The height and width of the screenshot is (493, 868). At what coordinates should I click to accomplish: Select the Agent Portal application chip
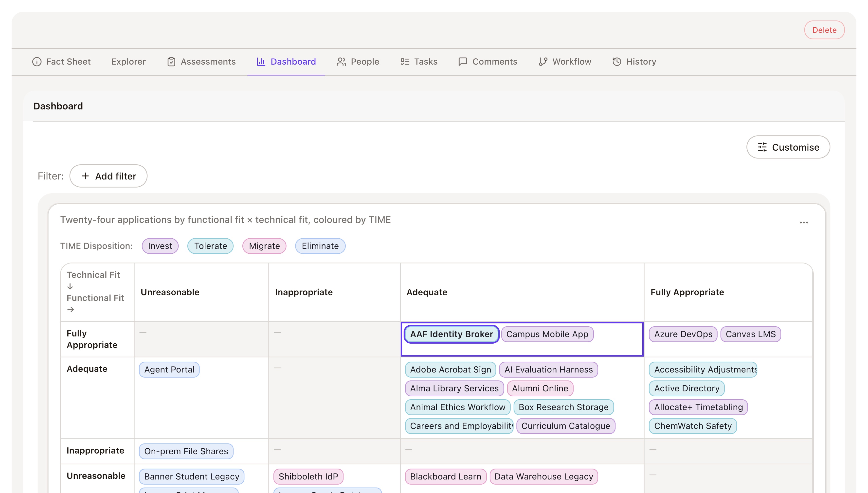(x=169, y=370)
